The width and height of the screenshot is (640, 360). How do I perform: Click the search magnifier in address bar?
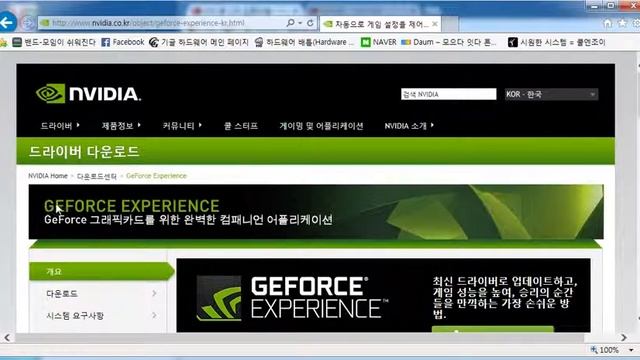[x=291, y=23]
